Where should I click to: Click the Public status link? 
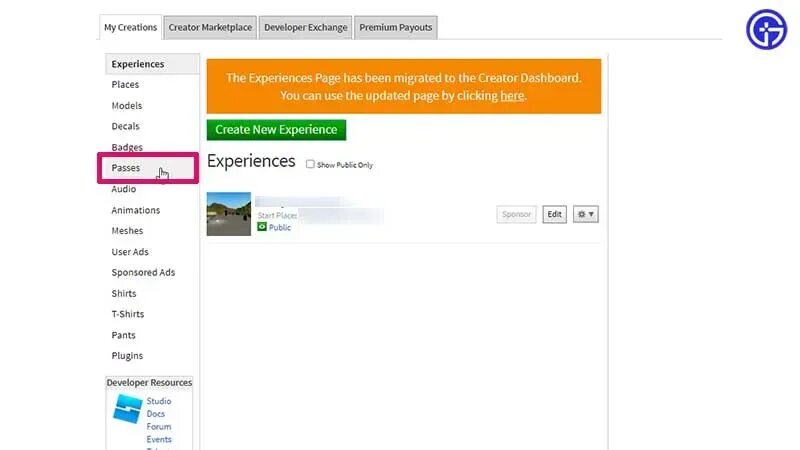280,228
